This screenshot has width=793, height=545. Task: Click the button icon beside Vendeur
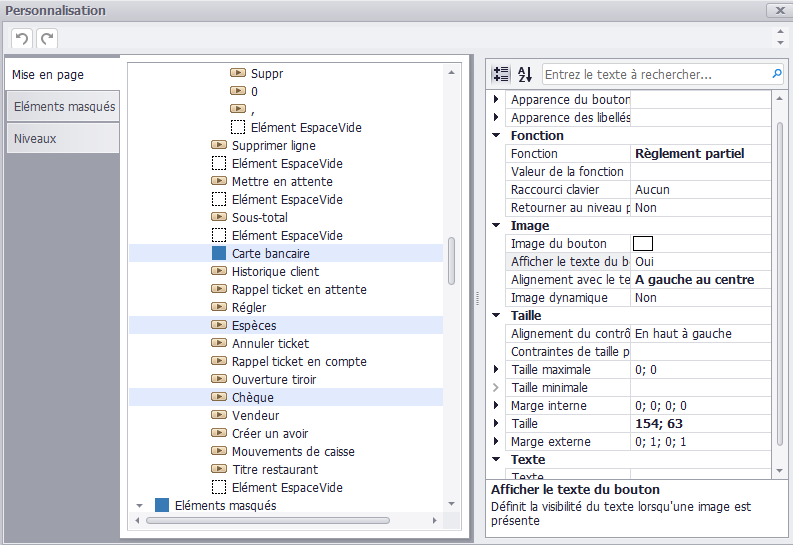(x=218, y=415)
